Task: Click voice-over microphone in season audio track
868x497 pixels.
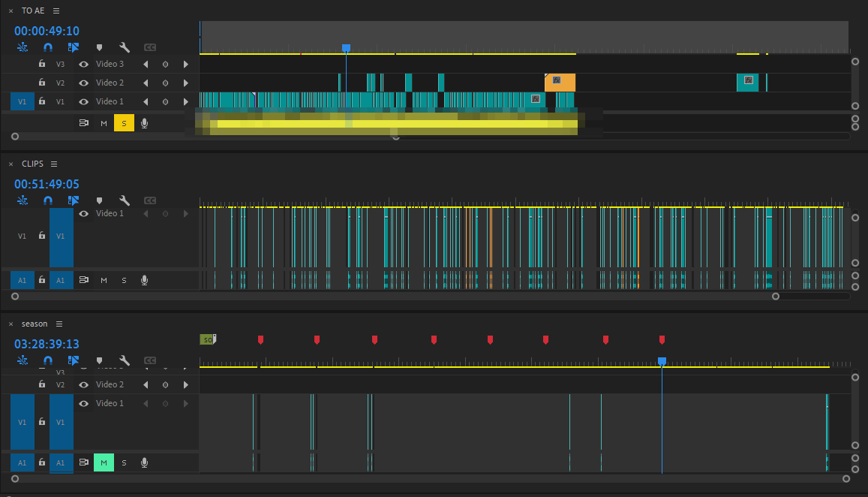Action: pos(144,462)
